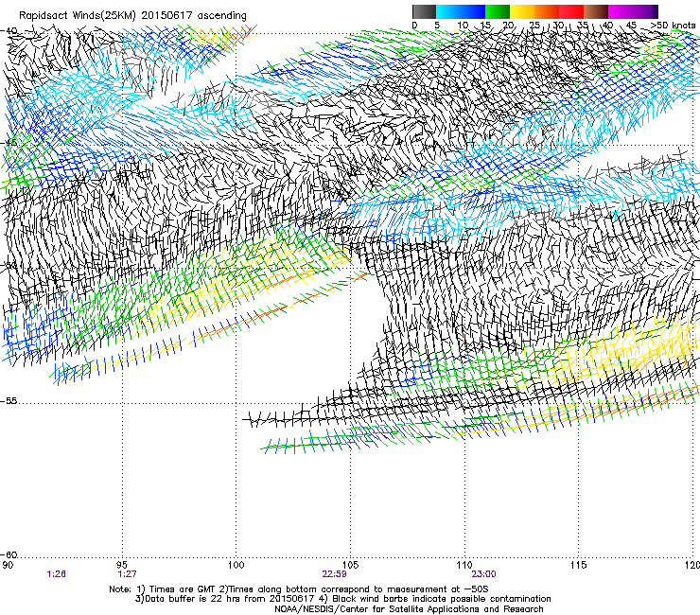Click longitude axis label '105'
Image resolution: width=700 pixels, height=615 pixels.
point(350,565)
